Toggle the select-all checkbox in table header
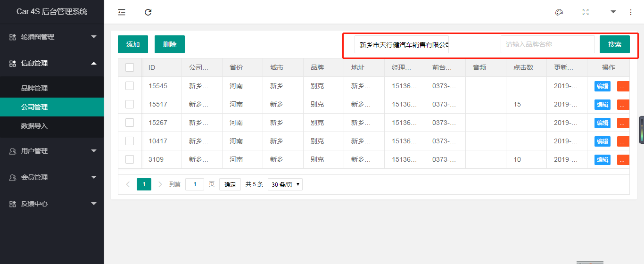Viewport: 644px width, 264px height. tap(130, 67)
